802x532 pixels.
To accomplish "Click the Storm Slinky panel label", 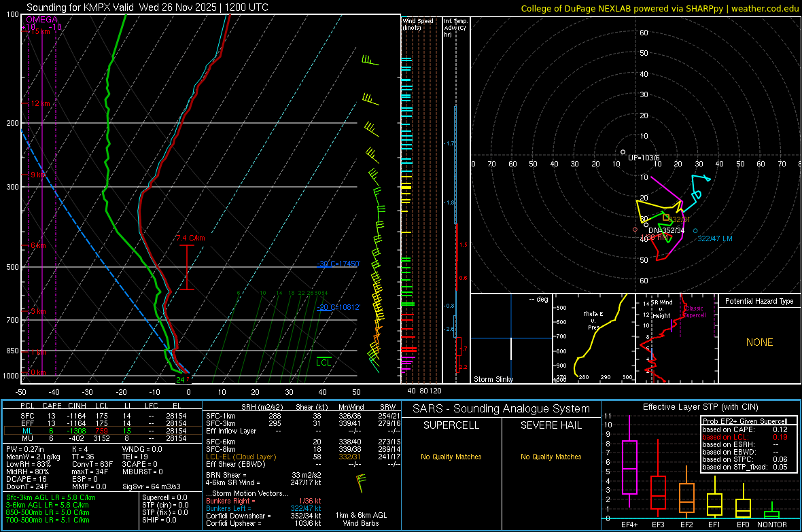I will [x=493, y=379].
